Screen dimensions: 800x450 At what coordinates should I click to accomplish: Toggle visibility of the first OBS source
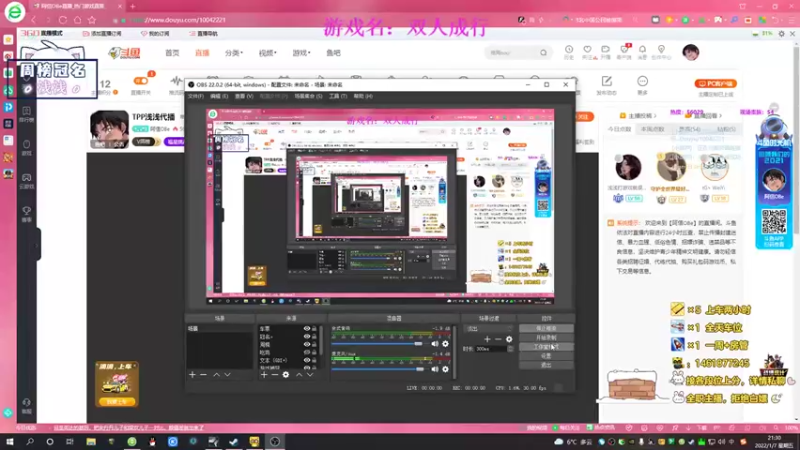pos(307,329)
